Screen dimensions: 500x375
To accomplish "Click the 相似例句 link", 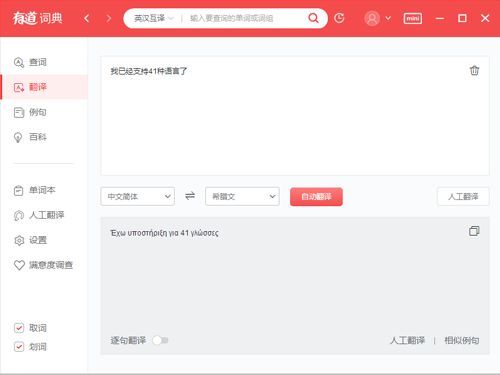I will 462,340.
